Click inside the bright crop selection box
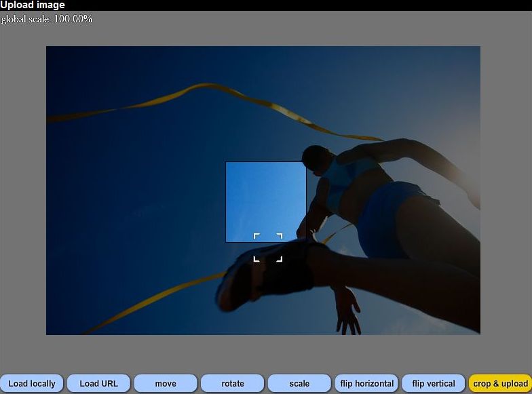The height and width of the screenshot is (394, 532). pos(265,197)
